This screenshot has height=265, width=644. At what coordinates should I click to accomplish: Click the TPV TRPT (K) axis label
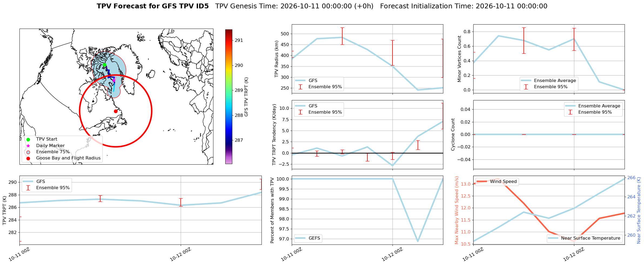pyautogui.click(x=4, y=210)
